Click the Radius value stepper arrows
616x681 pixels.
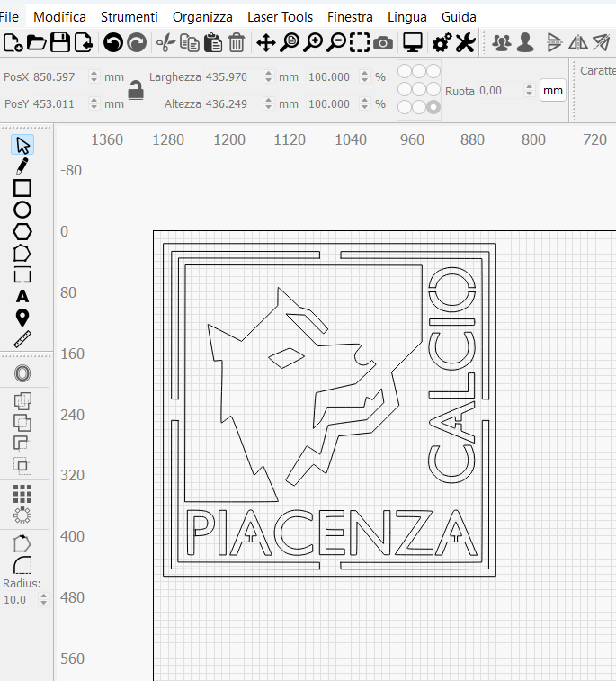[x=43, y=599]
